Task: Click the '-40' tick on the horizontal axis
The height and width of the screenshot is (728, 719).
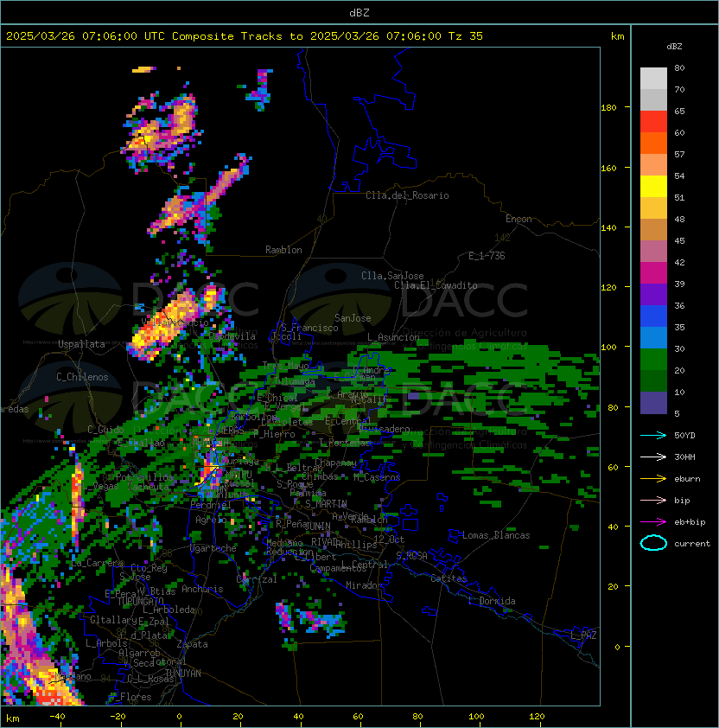Action: pos(57,717)
